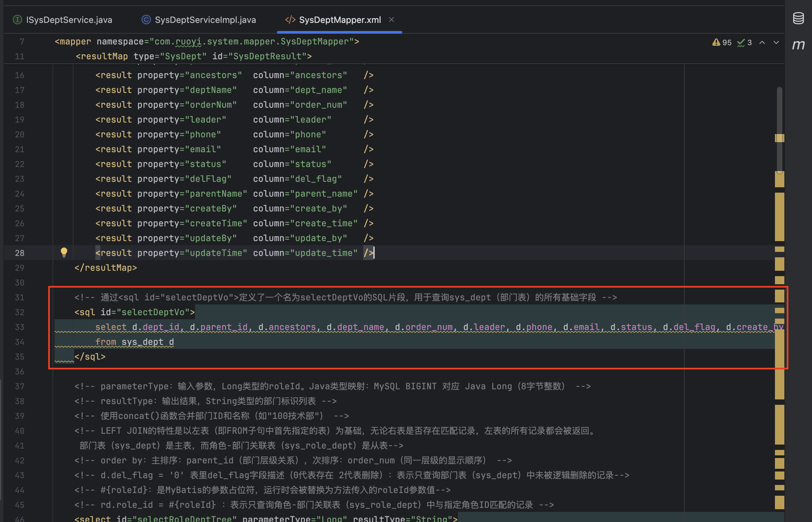Click the interface icon on ISysDeptService tab
This screenshot has height=522, width=812.
tap(17, 20)
